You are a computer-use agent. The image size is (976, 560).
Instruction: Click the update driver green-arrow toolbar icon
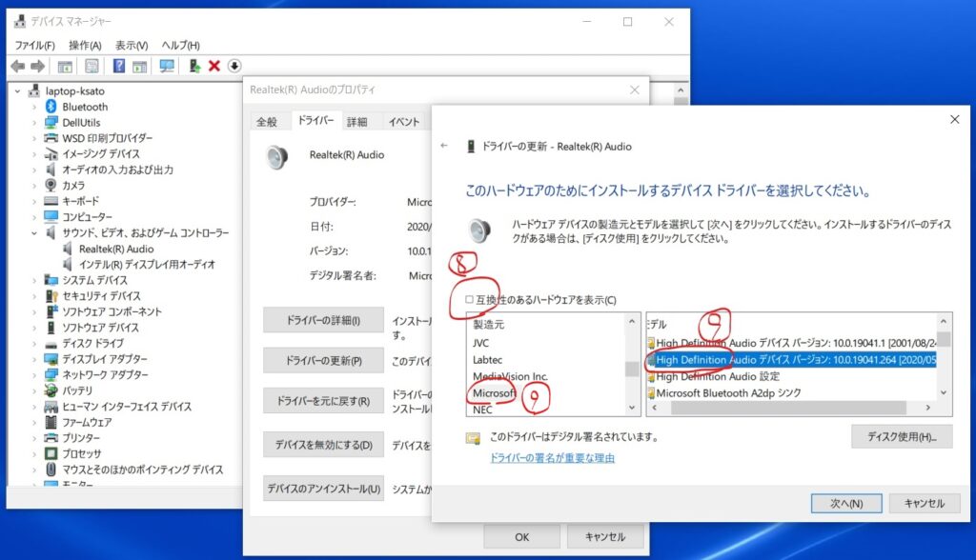click(194, 66)
